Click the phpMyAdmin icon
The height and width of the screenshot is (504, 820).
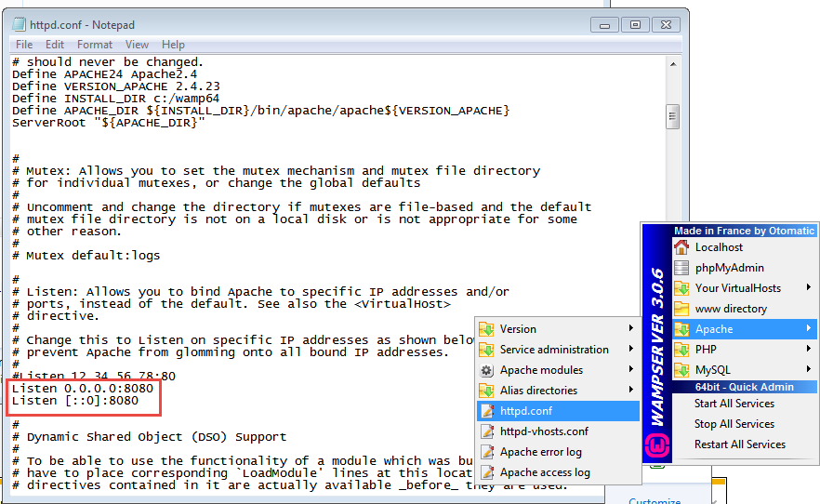681,268
